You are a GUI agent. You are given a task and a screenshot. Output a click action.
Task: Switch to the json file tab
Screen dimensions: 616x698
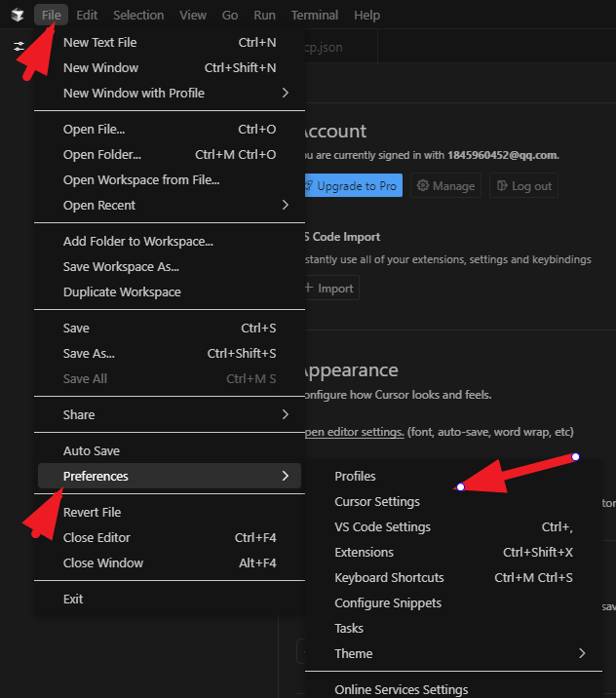(340, 47)
